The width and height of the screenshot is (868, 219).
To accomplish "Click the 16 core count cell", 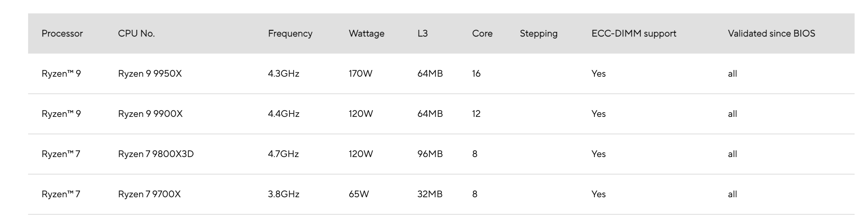I will point(476,74).
